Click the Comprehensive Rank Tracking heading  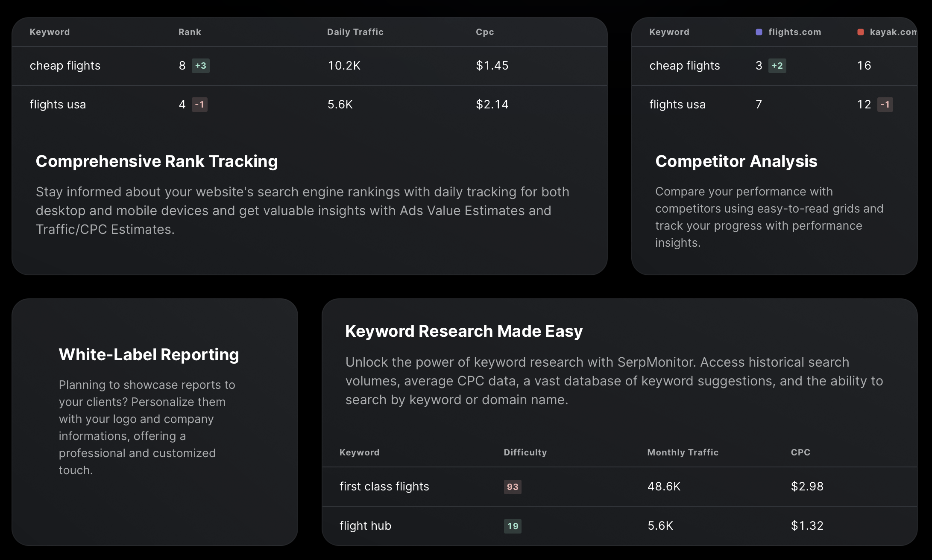[157, 161]
